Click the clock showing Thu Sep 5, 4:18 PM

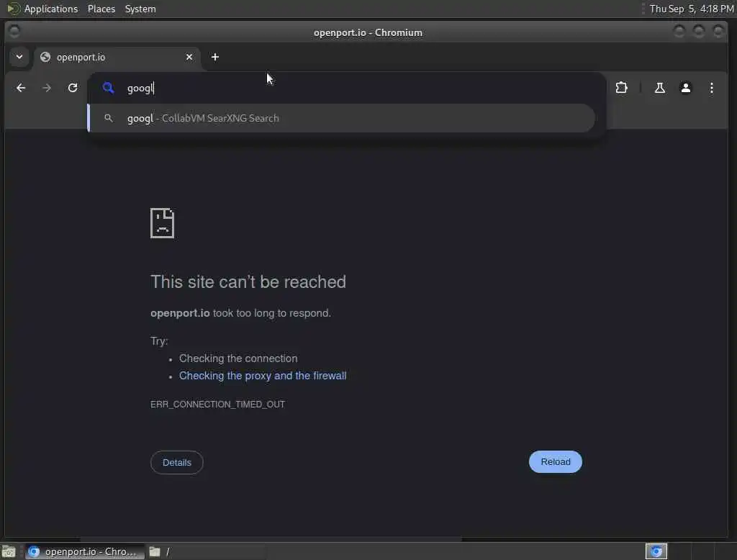pyautogui.click(x=692, y=9)
